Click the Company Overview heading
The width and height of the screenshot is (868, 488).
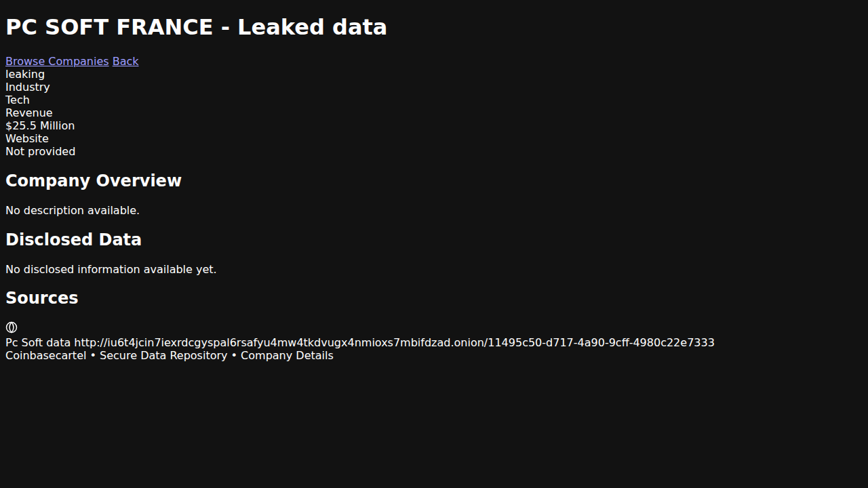94,180
